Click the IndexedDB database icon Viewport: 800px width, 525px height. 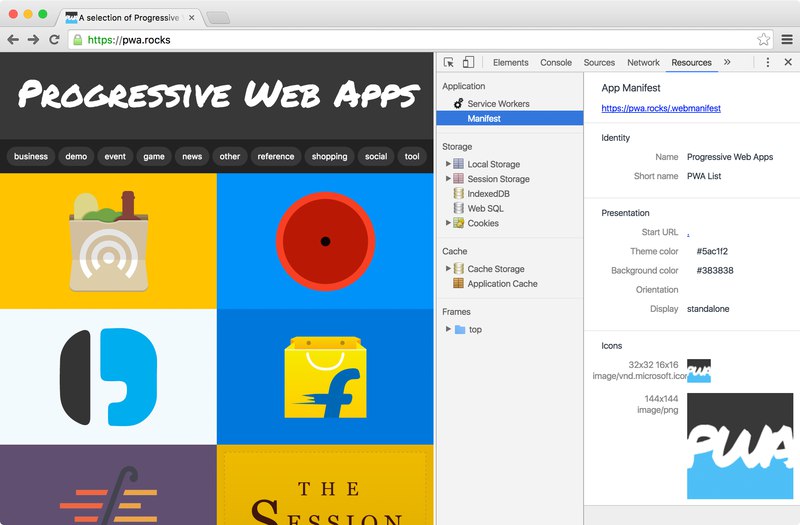pyautogui.click(x=459, y=193)
